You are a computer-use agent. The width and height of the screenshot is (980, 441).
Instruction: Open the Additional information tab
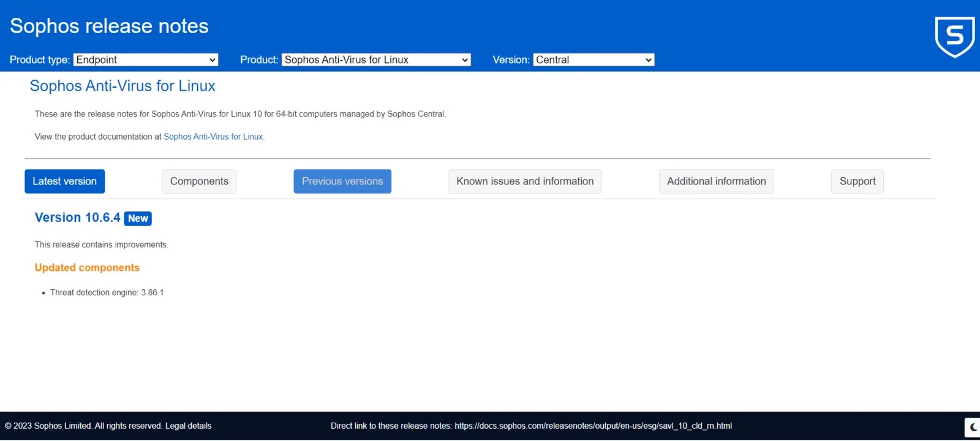click(x=716, y=181)
